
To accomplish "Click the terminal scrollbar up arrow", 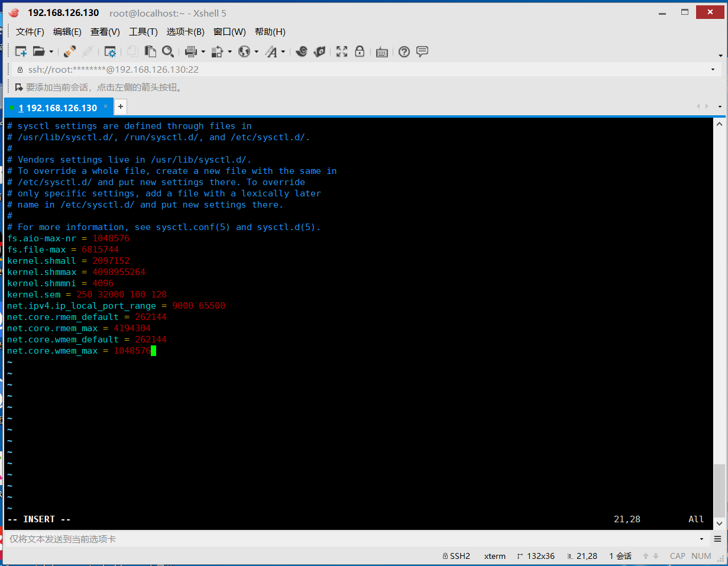I will tap(719, 124).
